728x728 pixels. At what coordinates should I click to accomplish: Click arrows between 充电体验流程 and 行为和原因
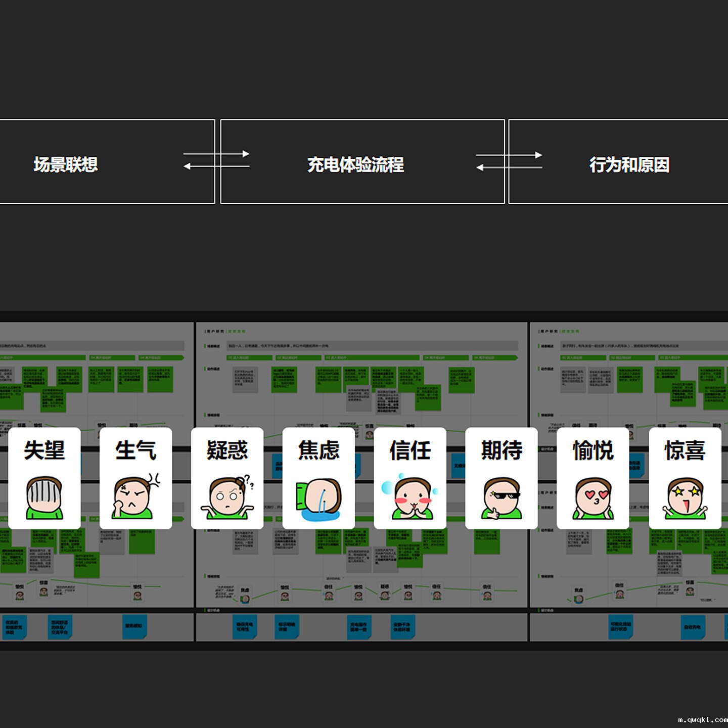point(509,161)
